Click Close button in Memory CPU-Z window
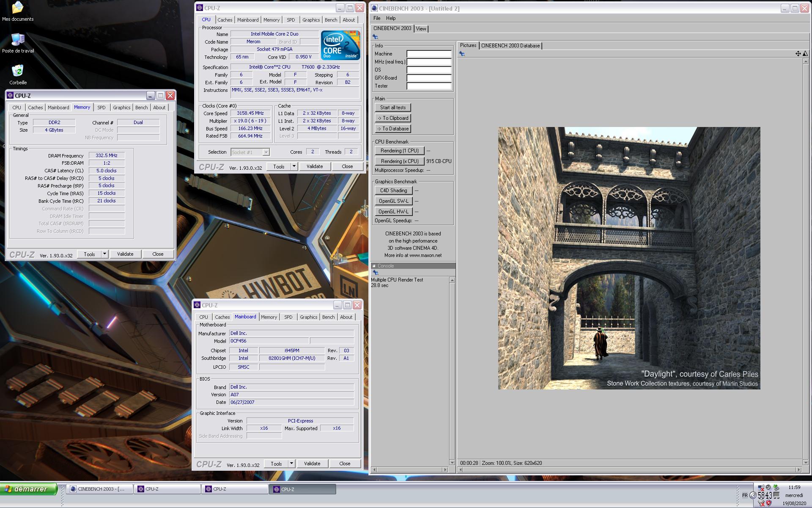The width and height of the screenshot is (812, 508). (158, 254)
